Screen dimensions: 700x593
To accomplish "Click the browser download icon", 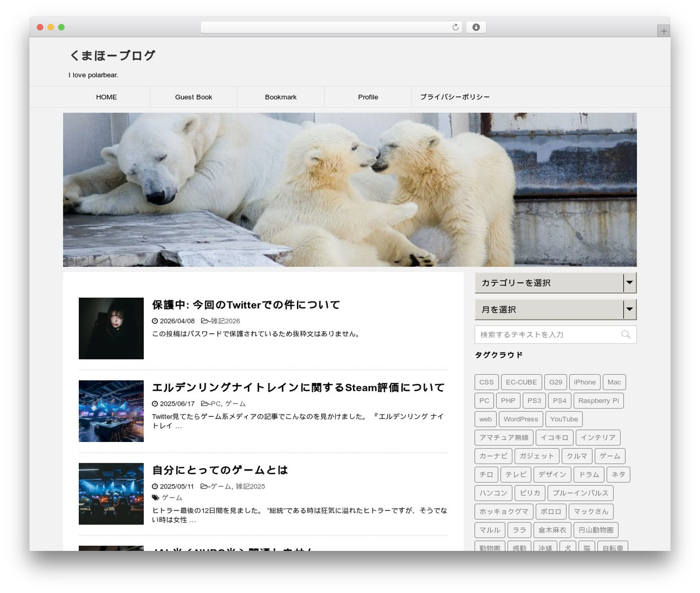I will tap(476, 27).
